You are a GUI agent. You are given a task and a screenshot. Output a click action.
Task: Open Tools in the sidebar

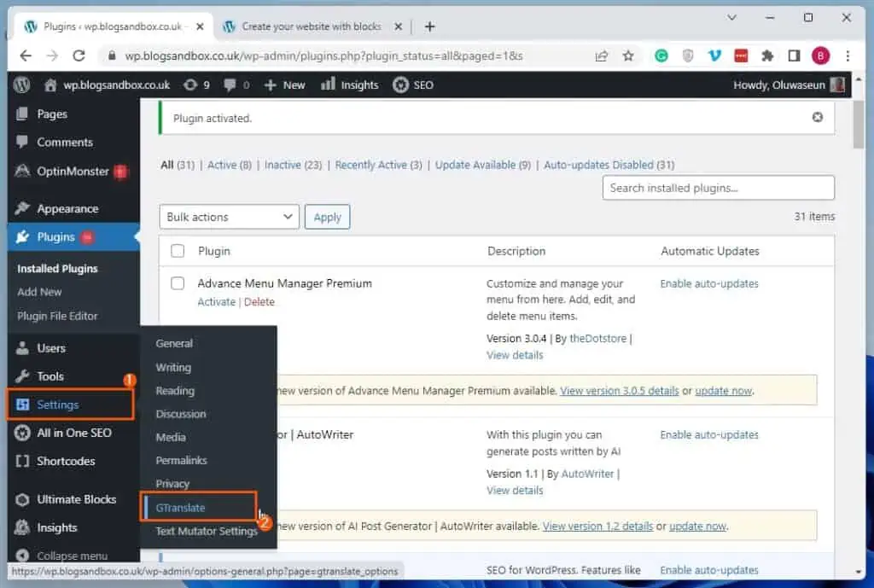tap(50, 376)
